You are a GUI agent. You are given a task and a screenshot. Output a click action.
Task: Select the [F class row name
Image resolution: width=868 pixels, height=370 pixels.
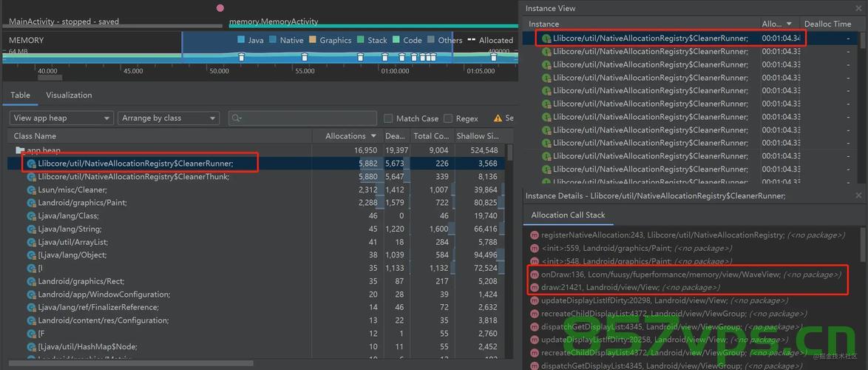coord(41,334)
